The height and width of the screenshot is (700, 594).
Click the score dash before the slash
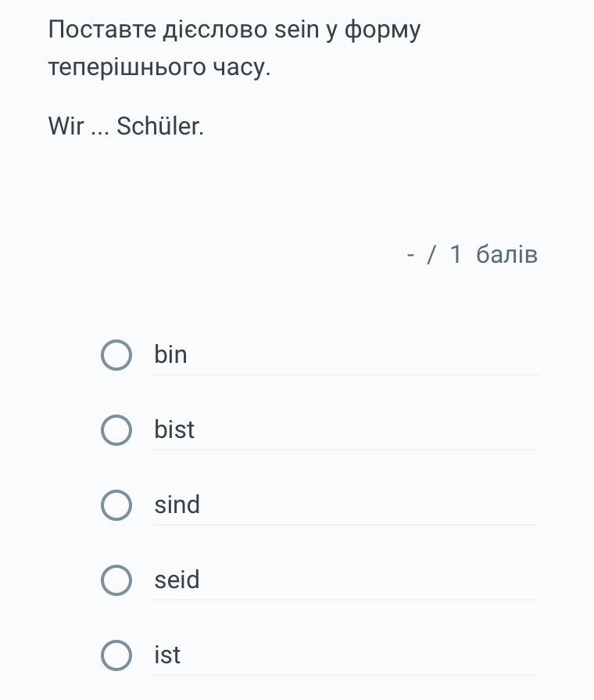pyautogui.click(x=410, y=255)
